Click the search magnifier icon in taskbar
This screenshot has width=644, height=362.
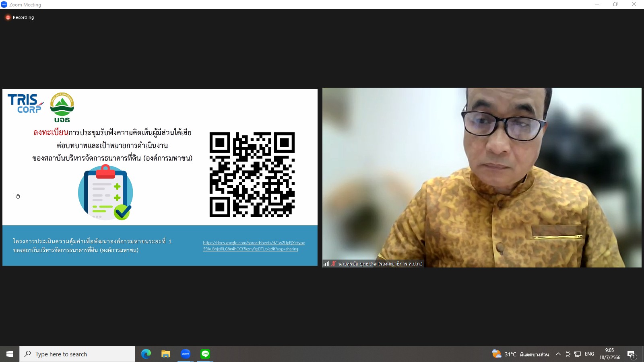pyautogui.click(x=28, y=354)
